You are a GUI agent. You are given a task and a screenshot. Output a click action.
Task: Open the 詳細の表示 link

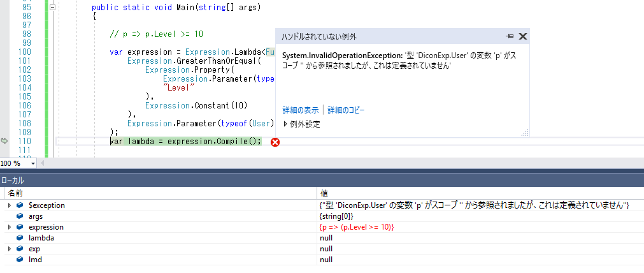click(300, 110)
